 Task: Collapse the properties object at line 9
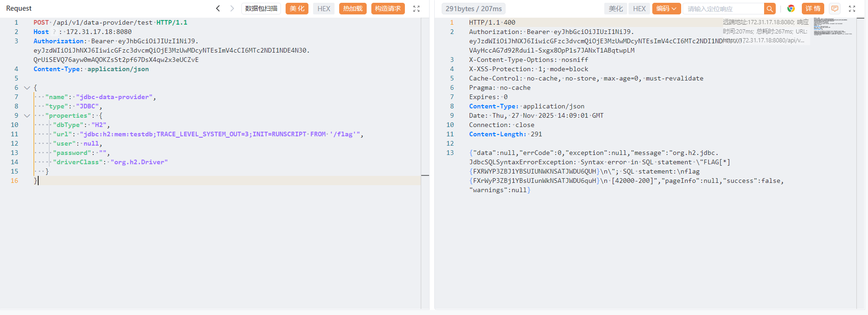[x=27, y=115]
